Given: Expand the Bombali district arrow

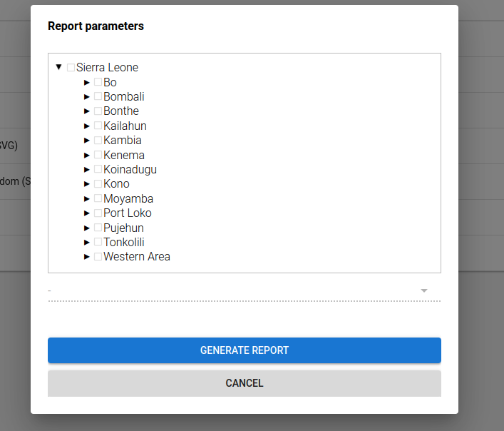Looking at the screenshot, I should coord(86,96).
